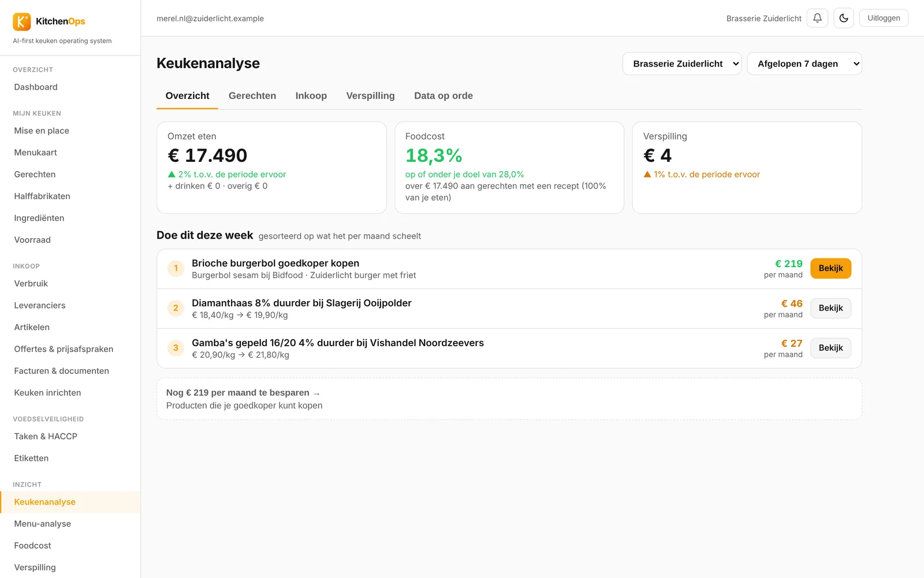Switch to the Gerechten tab

pos(252,96)
